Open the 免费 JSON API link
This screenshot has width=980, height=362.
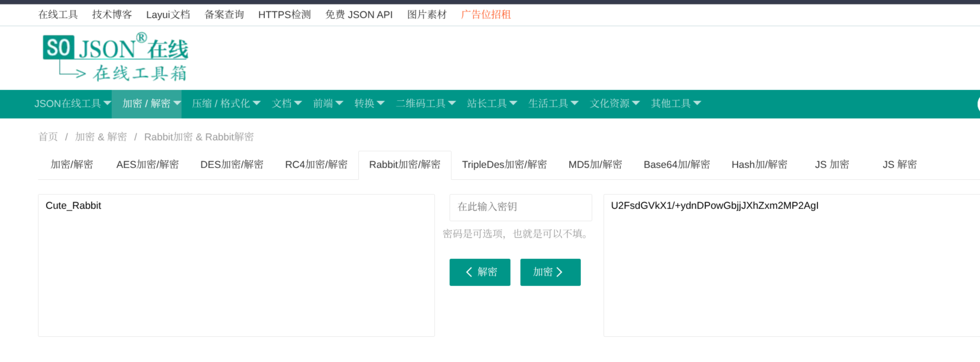point(359,15)
